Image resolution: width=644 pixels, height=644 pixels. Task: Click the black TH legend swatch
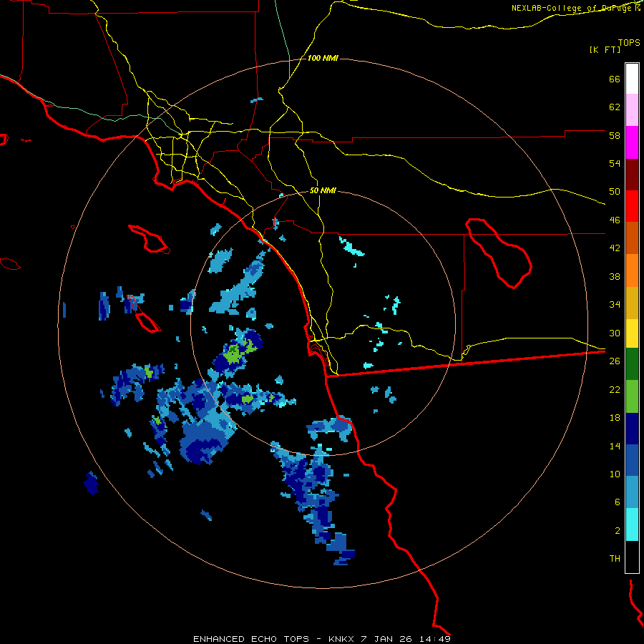[632, 557]
